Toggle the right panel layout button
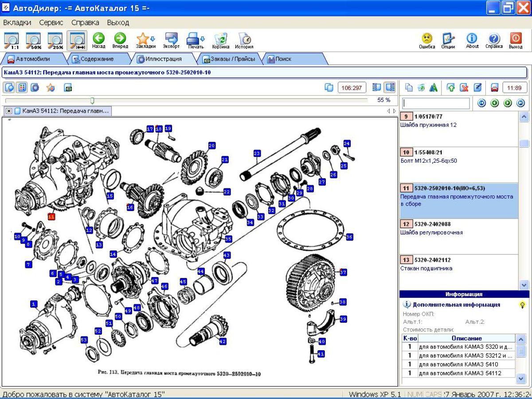Screen dimensions: 532x399 tap(390, 87)
